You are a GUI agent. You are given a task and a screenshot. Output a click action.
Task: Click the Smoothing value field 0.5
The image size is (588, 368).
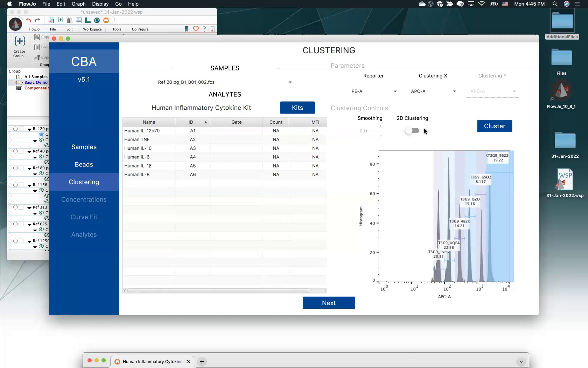(363, 131)
